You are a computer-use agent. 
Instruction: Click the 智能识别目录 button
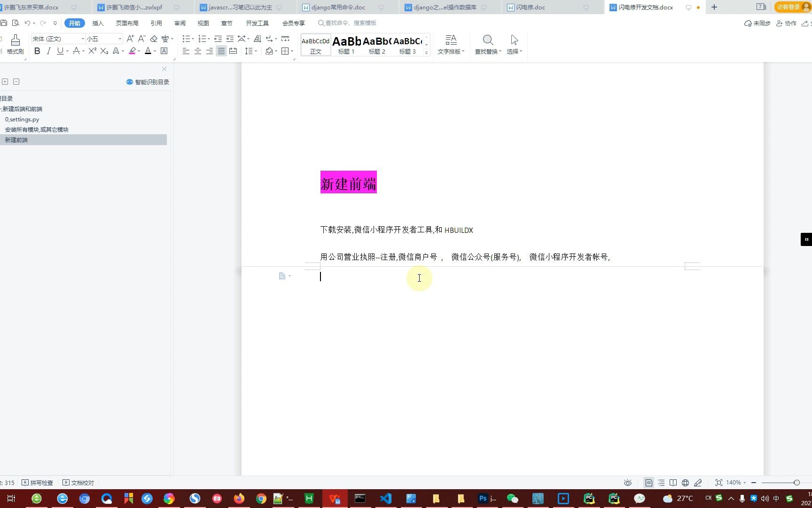point(148,81)
